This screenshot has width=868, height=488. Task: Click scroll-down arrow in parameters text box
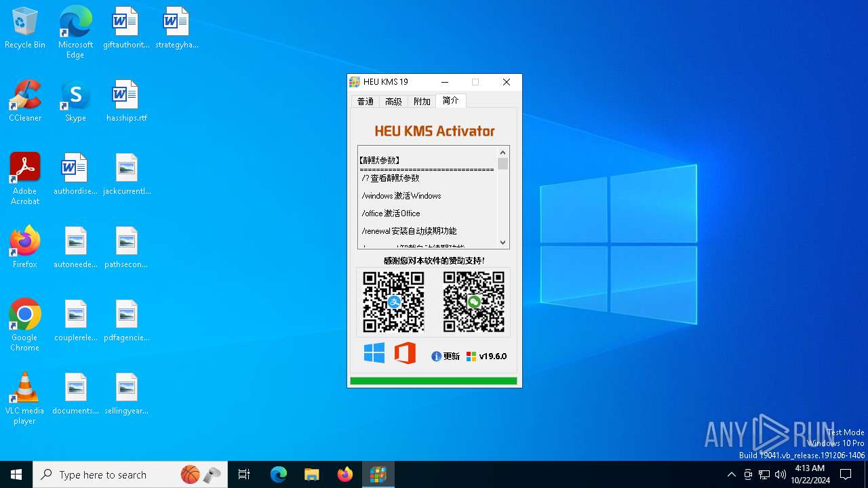point(502,242)
